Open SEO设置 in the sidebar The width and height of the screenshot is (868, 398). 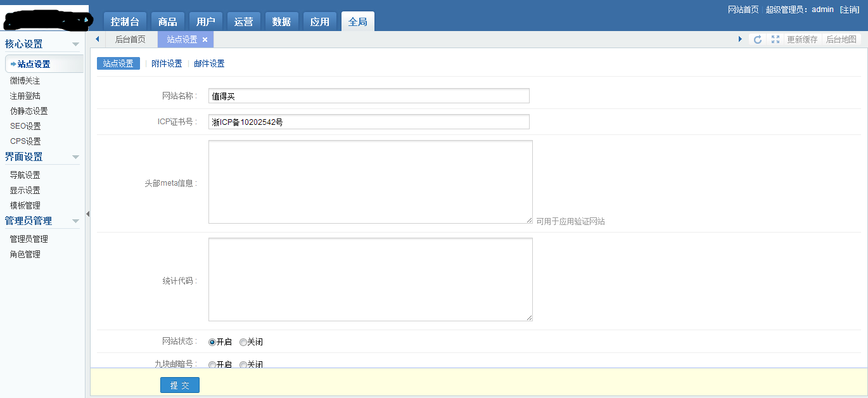pos(25,127)
